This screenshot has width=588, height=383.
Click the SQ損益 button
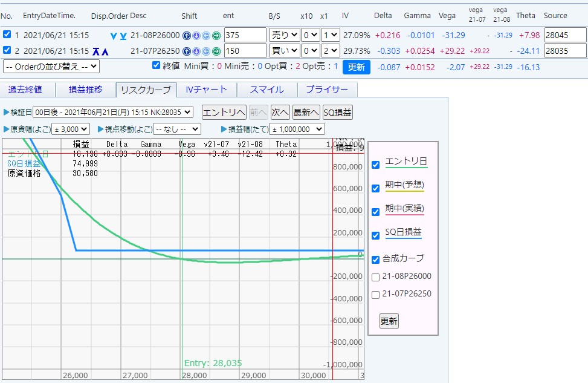pyautogui.click(x=337, y=113)
